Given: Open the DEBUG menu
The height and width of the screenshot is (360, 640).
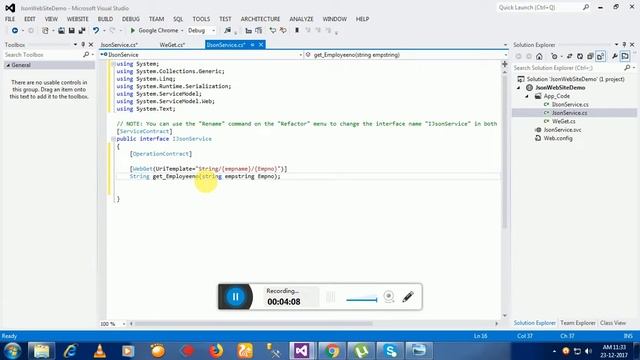Looking at the screenshot, I should click(131, 19).
